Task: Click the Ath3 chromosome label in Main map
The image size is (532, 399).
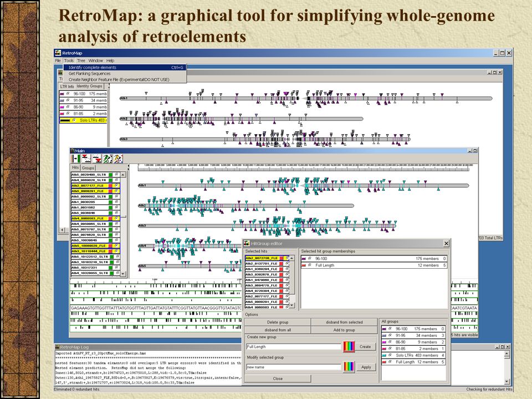Action: click(142, 226)
